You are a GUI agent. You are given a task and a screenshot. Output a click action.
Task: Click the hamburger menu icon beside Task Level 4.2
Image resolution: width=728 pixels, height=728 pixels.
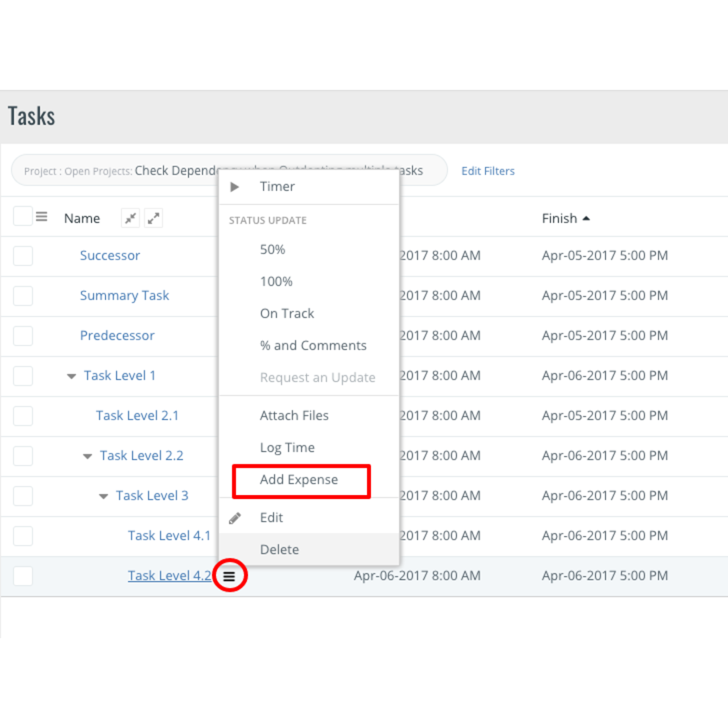coord(229,576)
